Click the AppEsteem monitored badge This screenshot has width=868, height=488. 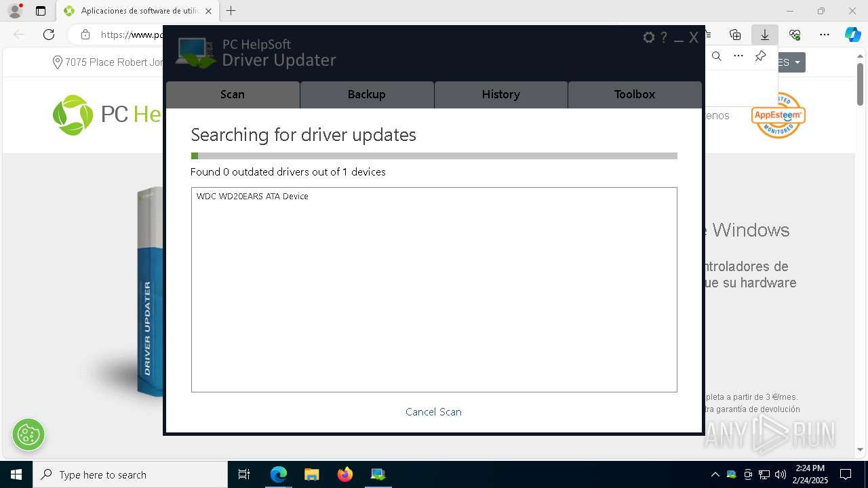click(x=778, y=115)
